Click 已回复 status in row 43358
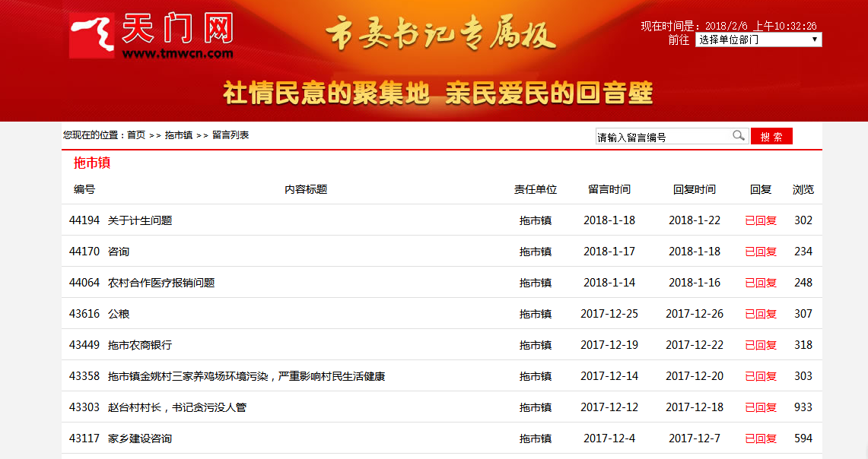 [761, 376]
